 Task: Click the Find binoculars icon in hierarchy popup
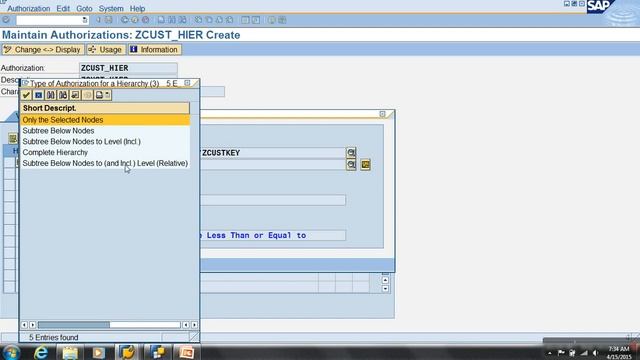click(51, 95)
